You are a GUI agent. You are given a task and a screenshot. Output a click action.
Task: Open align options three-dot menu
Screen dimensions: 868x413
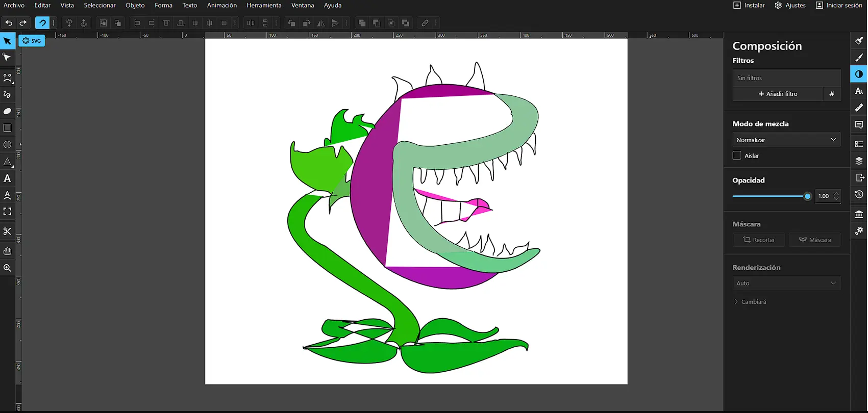pos(235,23)
